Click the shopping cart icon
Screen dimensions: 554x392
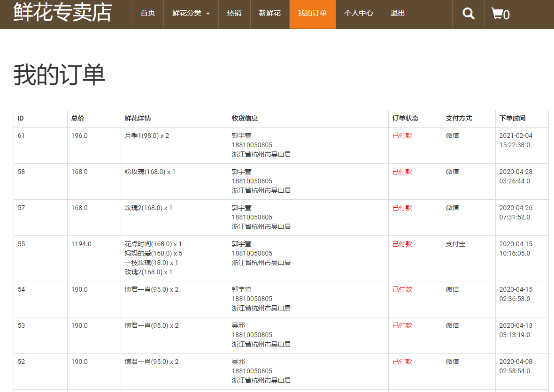click(x=496, y=14)
